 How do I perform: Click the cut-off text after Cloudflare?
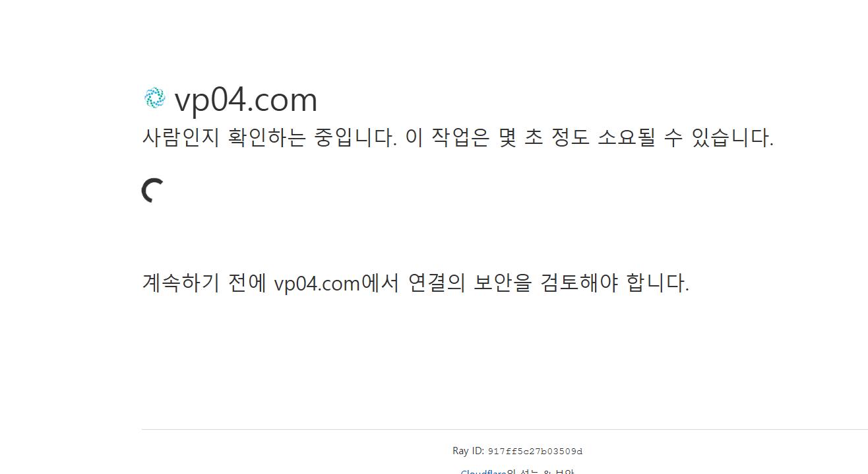click(x=540, y=471)
